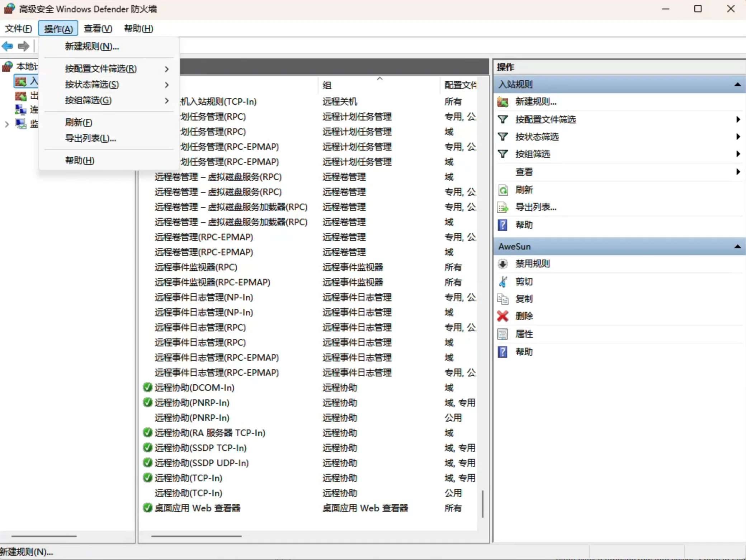This screenshot has height=560, width=746.
Task: Click green check of 远程协助(DCOM-In) rule
Action: [147, 388]
